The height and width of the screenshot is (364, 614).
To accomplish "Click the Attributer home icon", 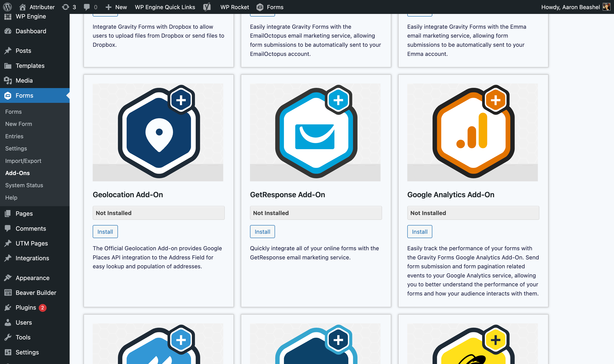I will [x=23, y=7].
